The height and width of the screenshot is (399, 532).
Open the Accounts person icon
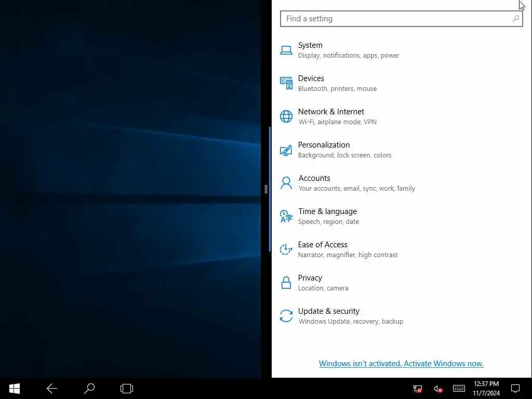(286, 183)
